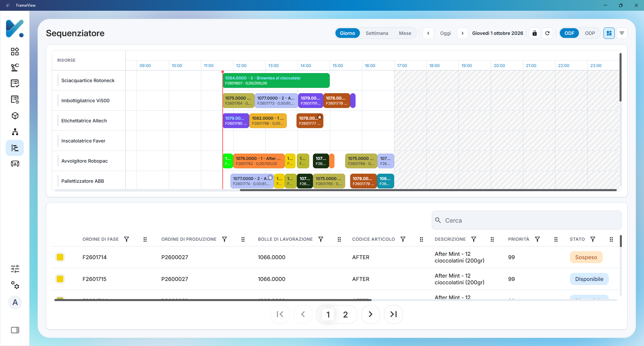644x346 pixels.
Task: Switch to Settimana view
Action: point(377,33)
